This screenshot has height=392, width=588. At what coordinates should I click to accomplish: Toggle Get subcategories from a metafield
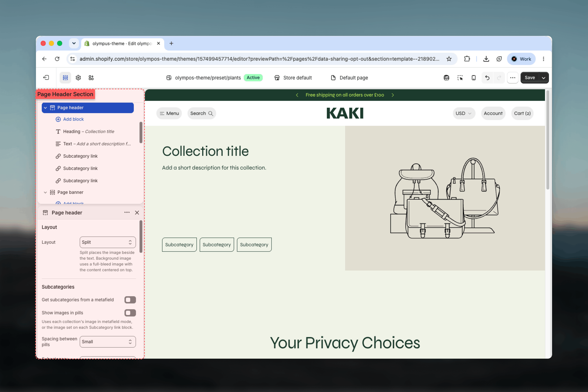(x=130, y=300)
